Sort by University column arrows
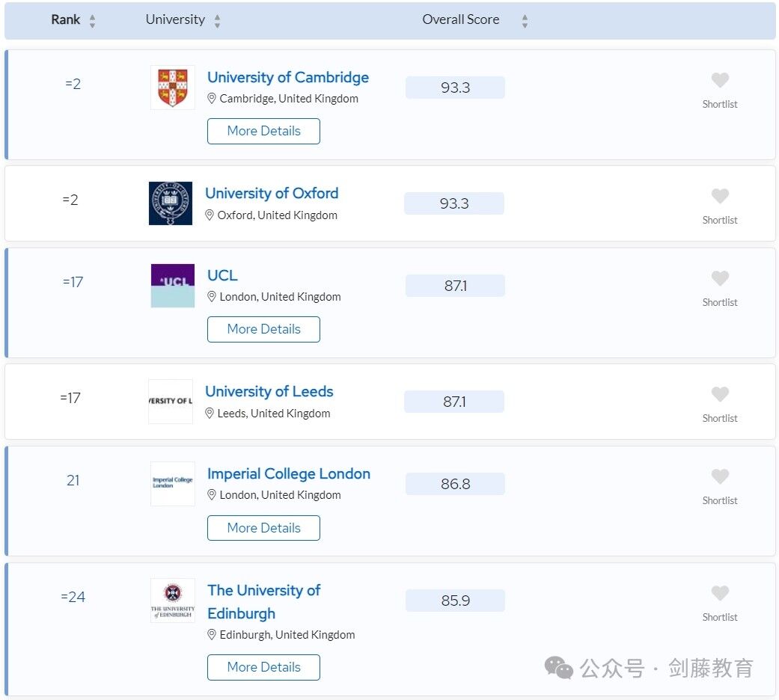The width and height of the screenshot is (779, 700). tap(217, 21)
